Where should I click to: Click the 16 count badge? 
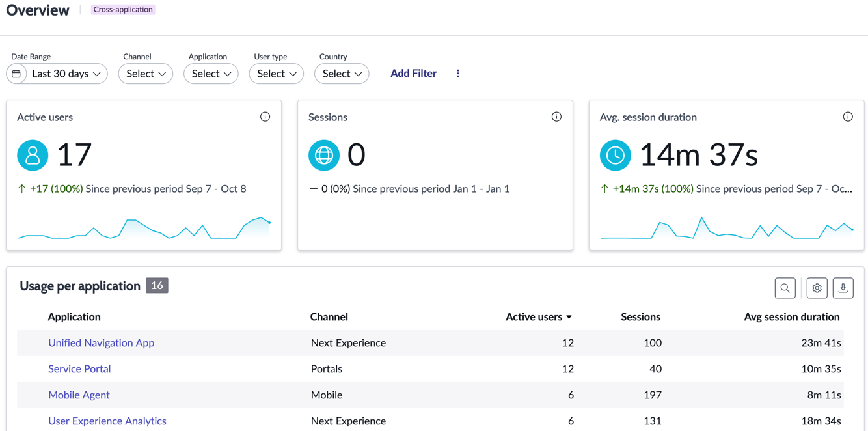coord(157,285)
